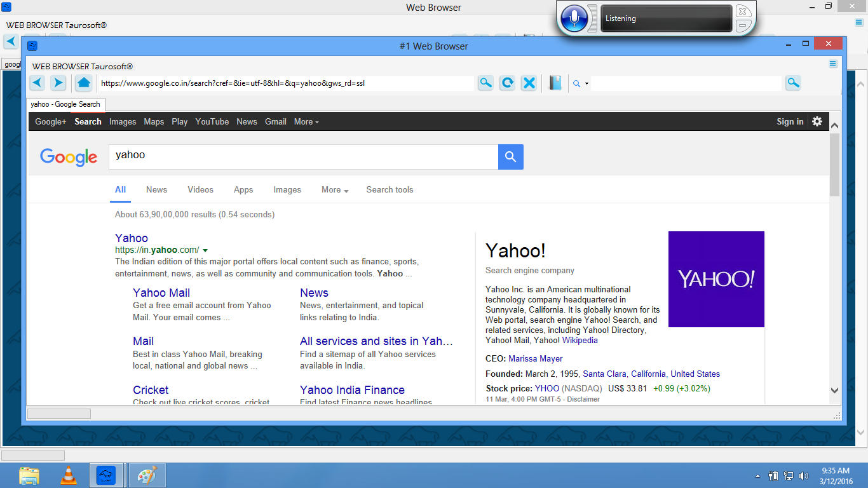Open the search engine selector dropdown
The height and width of the screenshot is (488, 868).
[581, 83]
